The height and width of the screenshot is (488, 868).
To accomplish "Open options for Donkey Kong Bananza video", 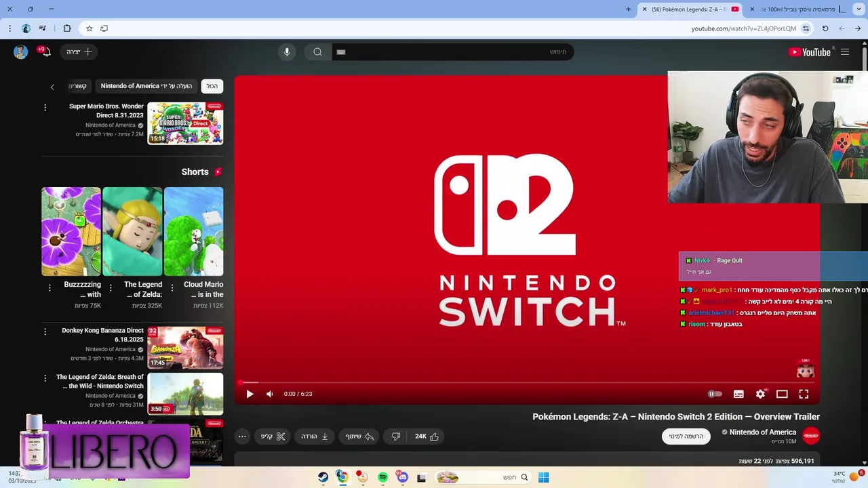I will [45, 331].
